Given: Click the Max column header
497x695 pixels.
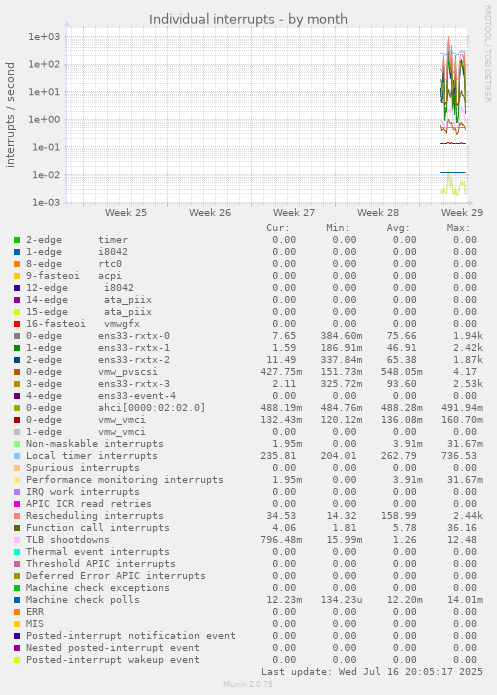Looking at the screenshot, I should [x=458, y=228].
